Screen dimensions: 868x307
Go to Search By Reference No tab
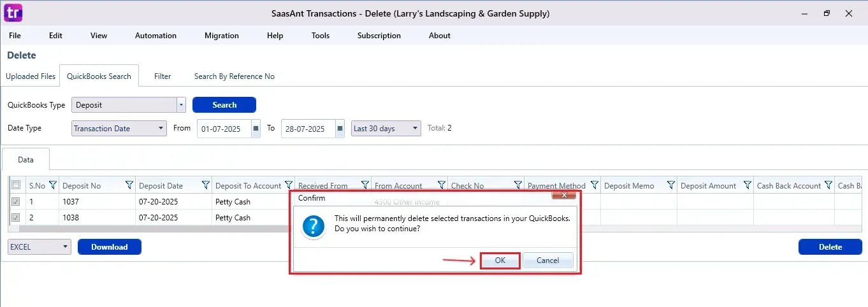[235, 76]
